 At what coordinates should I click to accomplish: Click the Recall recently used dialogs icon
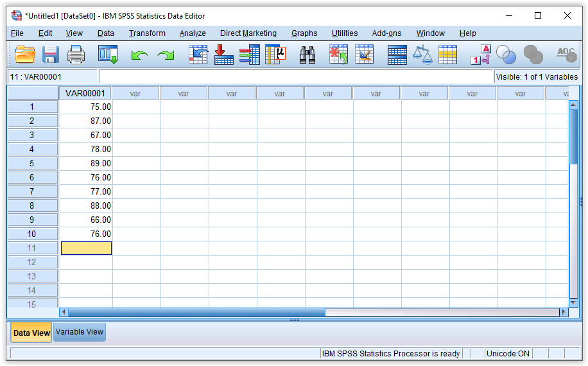(x=108, y=55)
